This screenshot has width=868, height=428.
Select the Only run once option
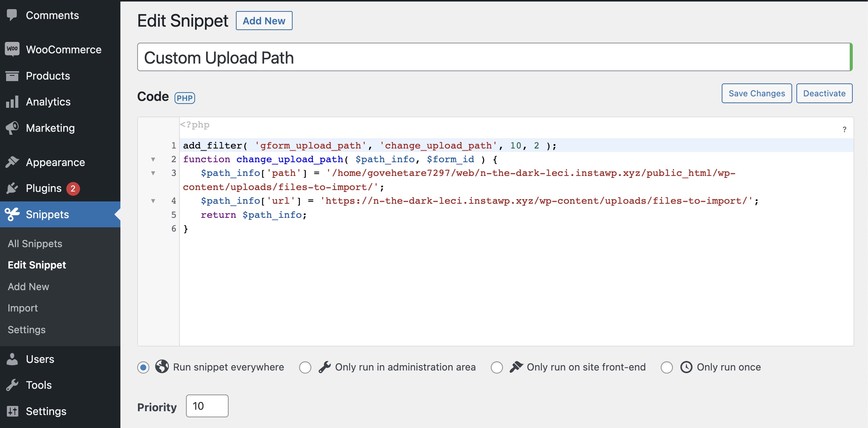667,367
